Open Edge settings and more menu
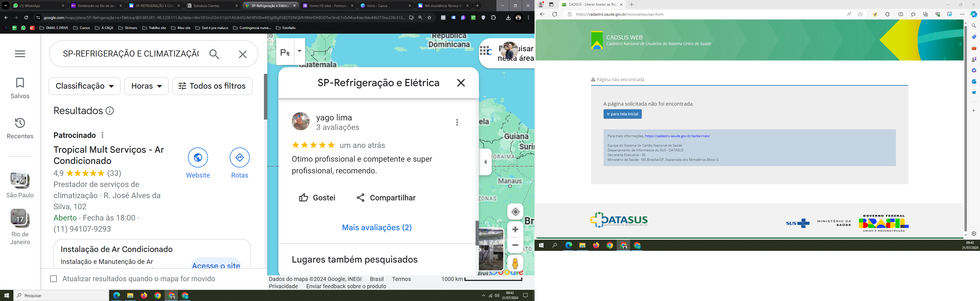The height and width of the screenshot is (301, 980). [962, 14]
